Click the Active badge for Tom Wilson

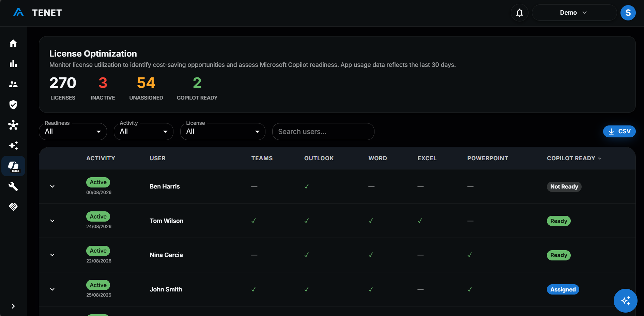pos(98,216)
